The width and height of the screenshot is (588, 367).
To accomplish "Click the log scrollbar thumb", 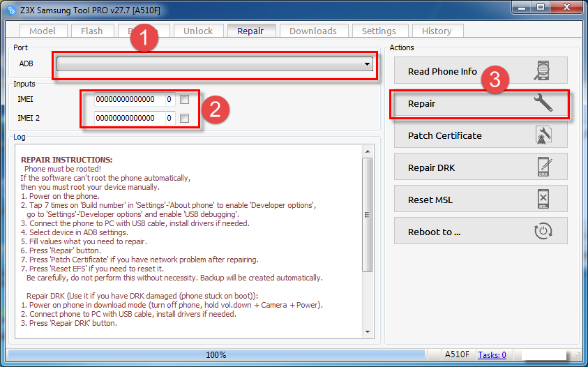I will coord(368,215).
